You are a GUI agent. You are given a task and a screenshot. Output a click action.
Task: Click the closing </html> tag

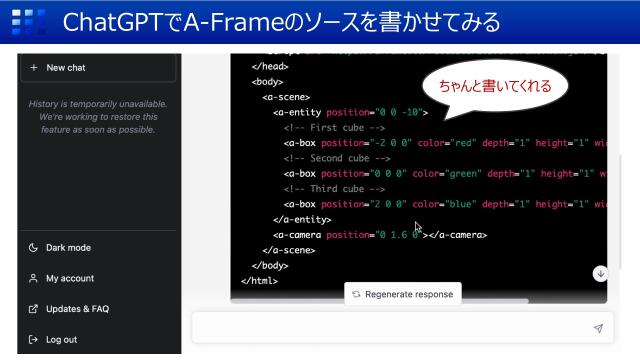tap(260, 281)
